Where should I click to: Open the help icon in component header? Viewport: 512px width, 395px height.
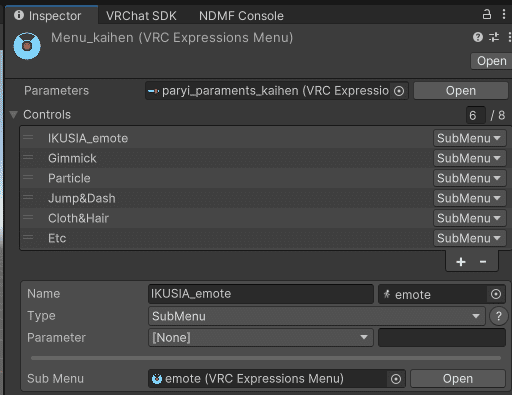(x=478, y=37)
